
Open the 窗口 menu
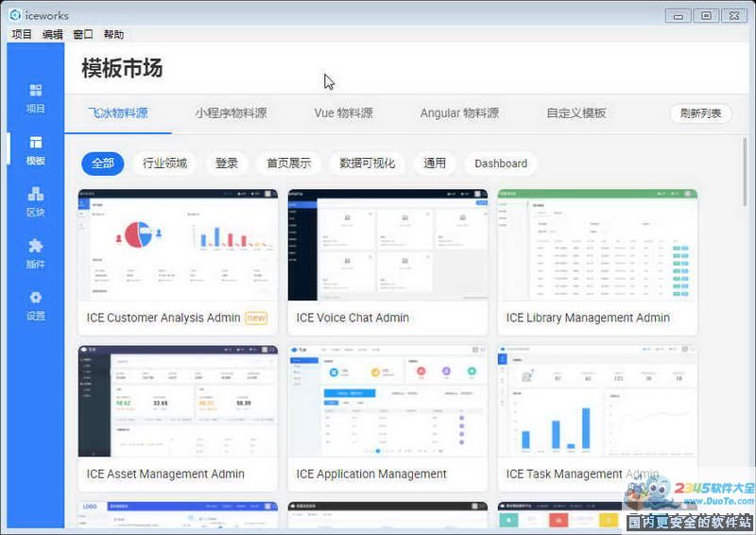(x=83, y=34)
